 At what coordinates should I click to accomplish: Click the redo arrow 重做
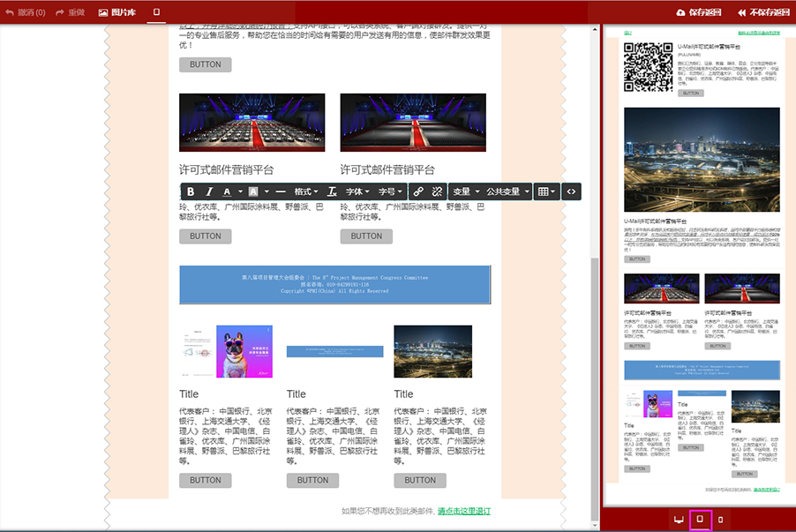tap(70, 12)
